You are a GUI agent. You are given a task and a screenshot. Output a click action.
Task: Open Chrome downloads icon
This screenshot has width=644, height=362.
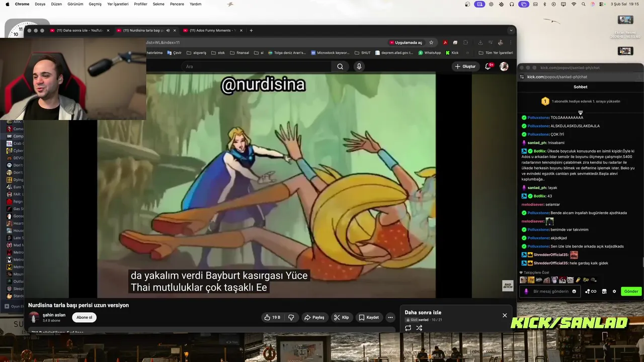[x=480, y=43]
